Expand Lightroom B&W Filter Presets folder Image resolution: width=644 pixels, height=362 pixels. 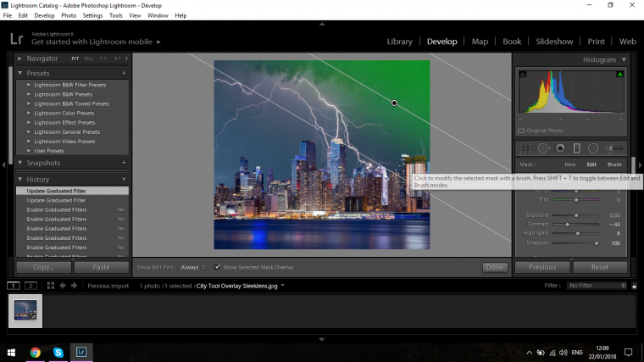29,85
